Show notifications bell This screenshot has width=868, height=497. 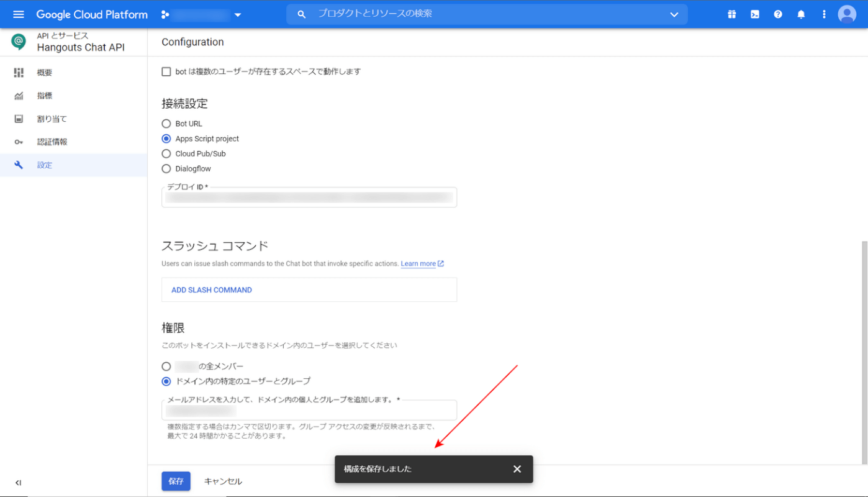[x=801, y=14]
